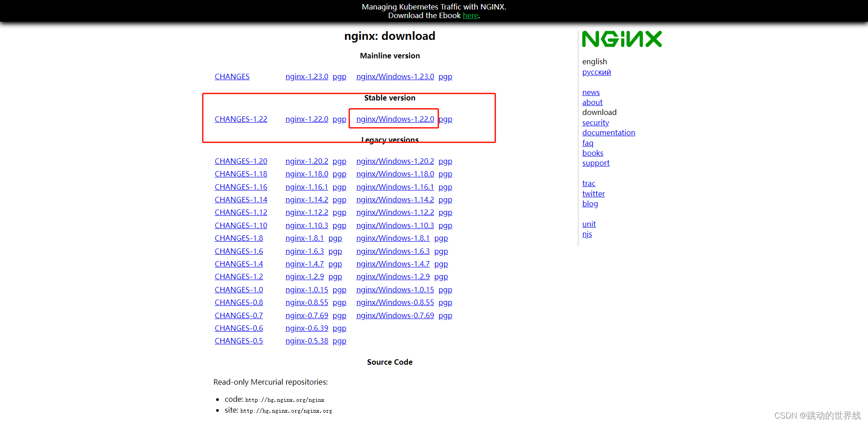
Task: Open the unit link
Action: pyautogui.click(x=589, y=224)
